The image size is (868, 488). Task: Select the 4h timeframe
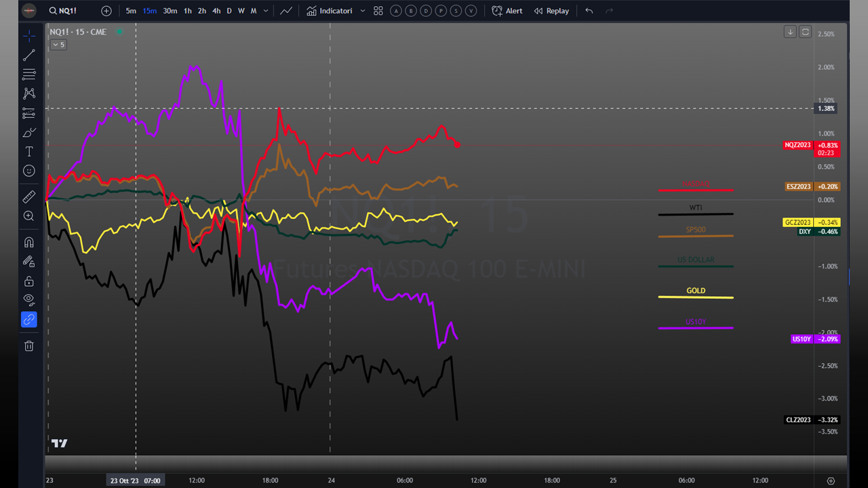tap(216, 11)
